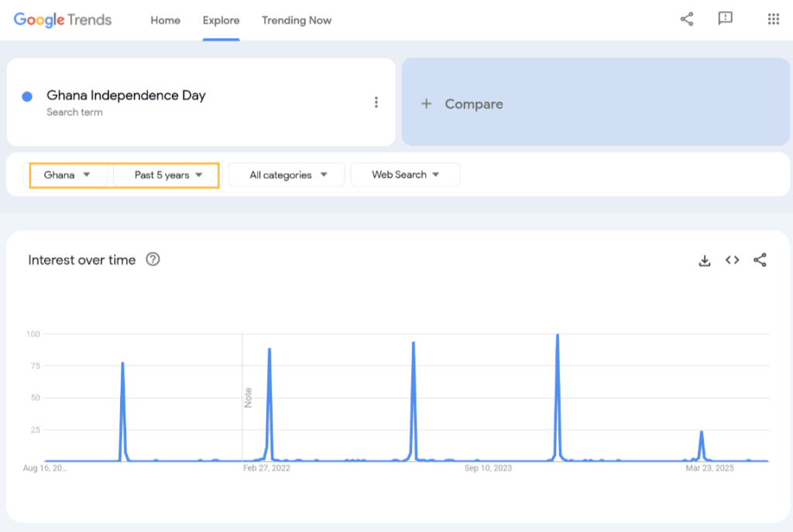This screenshot has height=532, width=793.
Task: Open the send feedback icon
Action: point(725,19)
